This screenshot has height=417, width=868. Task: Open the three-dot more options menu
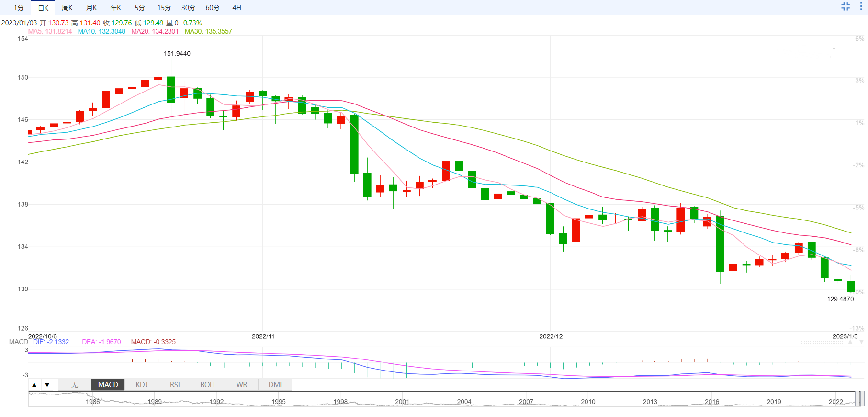[x=861, y=6]
